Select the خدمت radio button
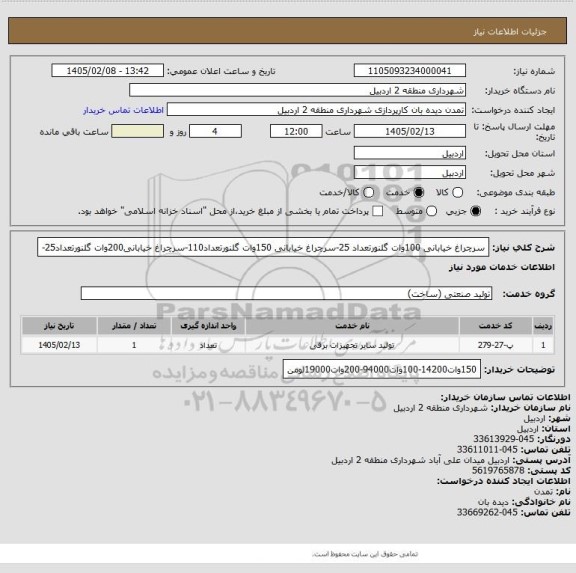576x573 pixels. pyautogui.click(x=418, y=192)
